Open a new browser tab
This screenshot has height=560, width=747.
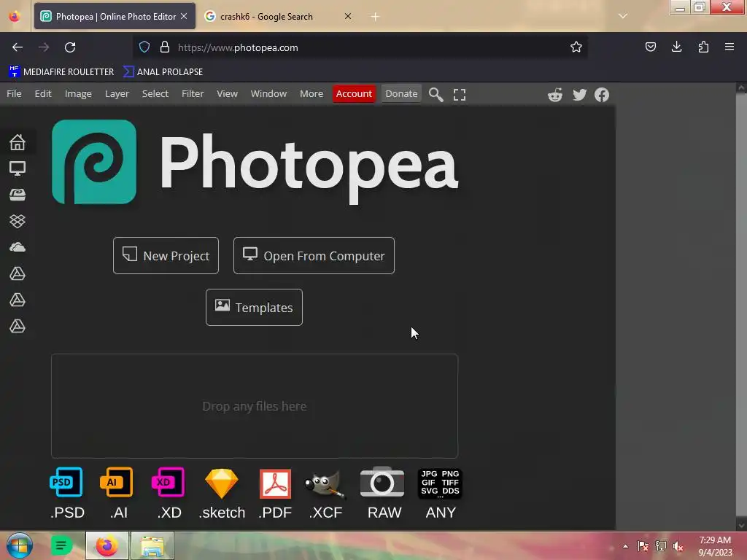[x=376, y=17]
